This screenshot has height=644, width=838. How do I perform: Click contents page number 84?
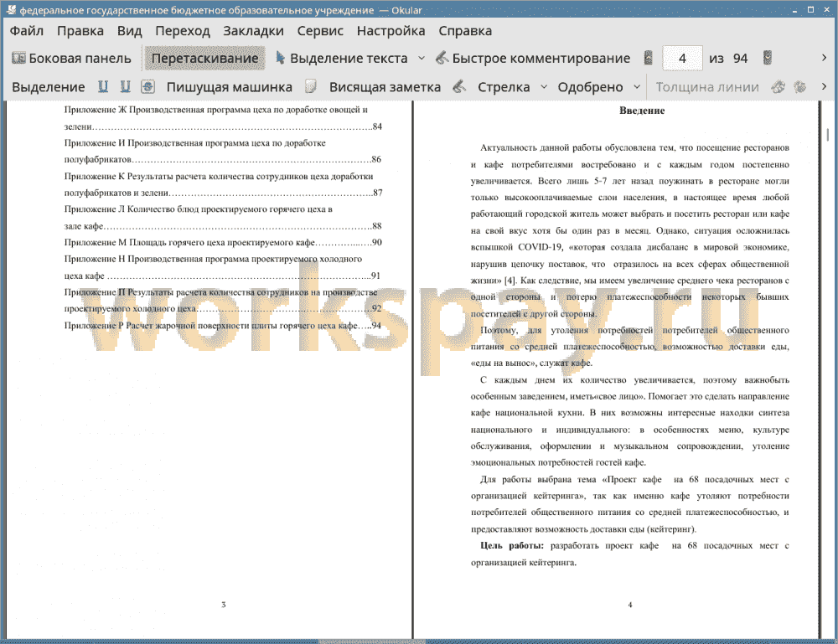click(x=377, y=126)
